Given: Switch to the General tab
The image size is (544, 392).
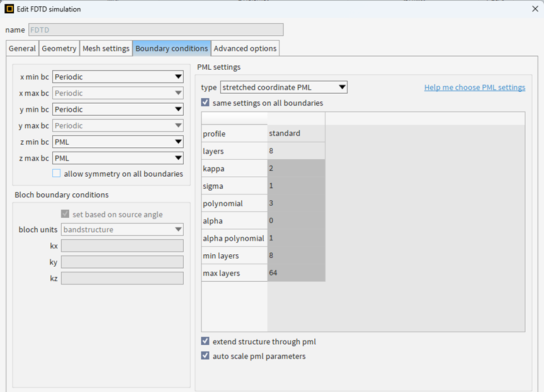Looking at the screenshot, I should (22, 48).
